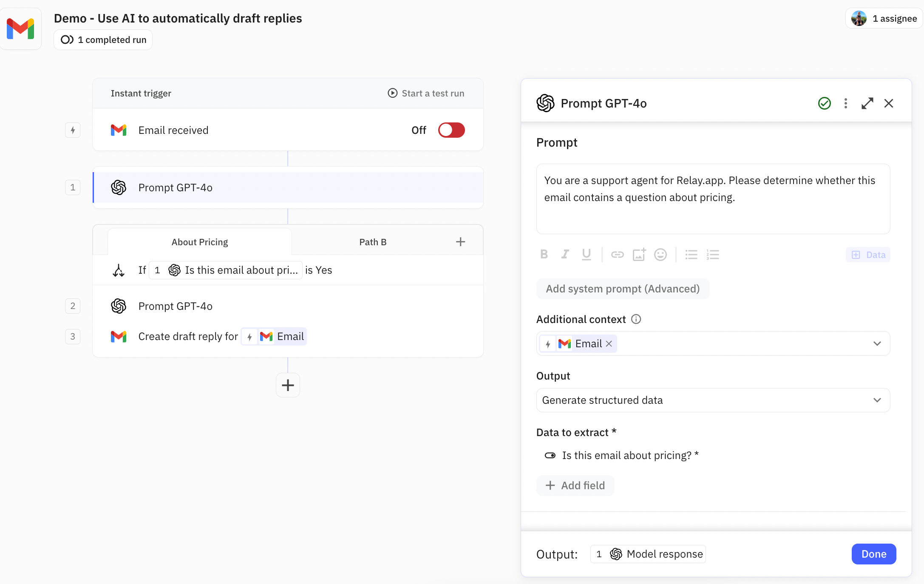Screen dimensions: 924x584
Task: Open the 1 assignee menu
Action: pyautogui.click(x=884, y=18)
